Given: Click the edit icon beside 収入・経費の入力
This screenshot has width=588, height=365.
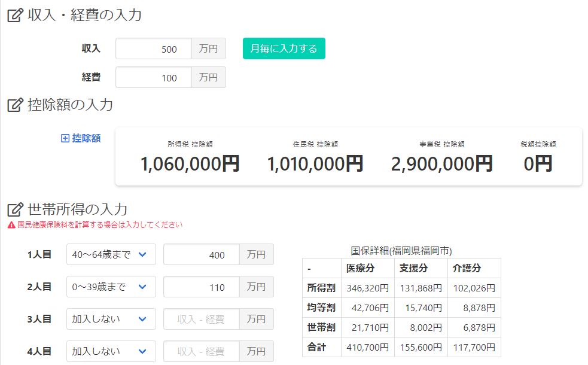Looking at the screenshot, I should (16, 15).
